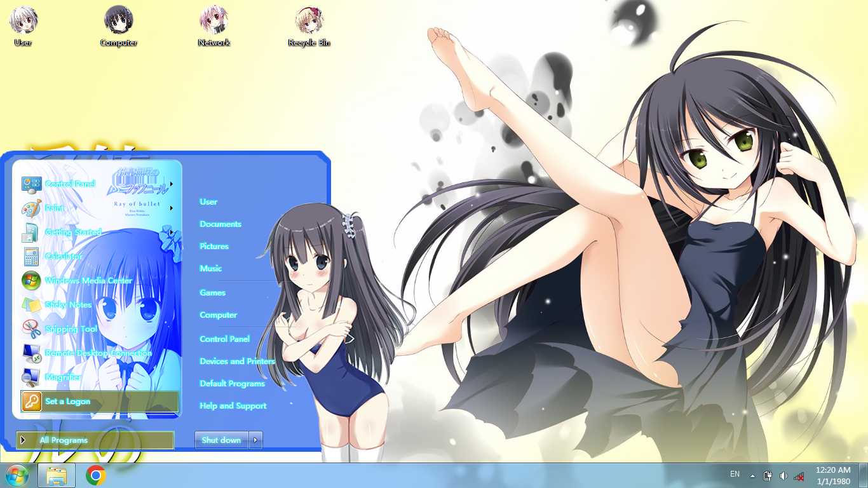Open the Shut down options arrow

coord(255,440)
